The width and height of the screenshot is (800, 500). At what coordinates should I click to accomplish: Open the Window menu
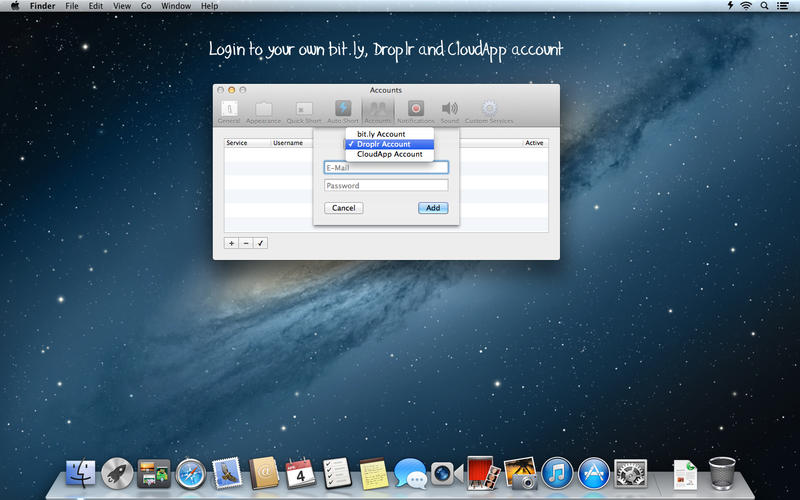click(176, 6)
